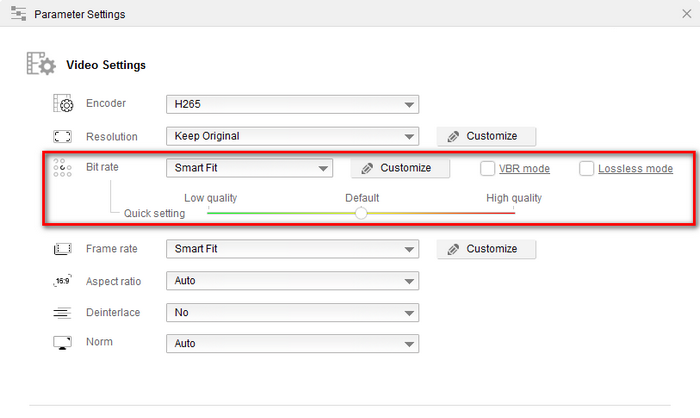Click the Encoder row icon
Image resolution: width=700 pixels, height=418 pixels.
[x=63, y=104]
